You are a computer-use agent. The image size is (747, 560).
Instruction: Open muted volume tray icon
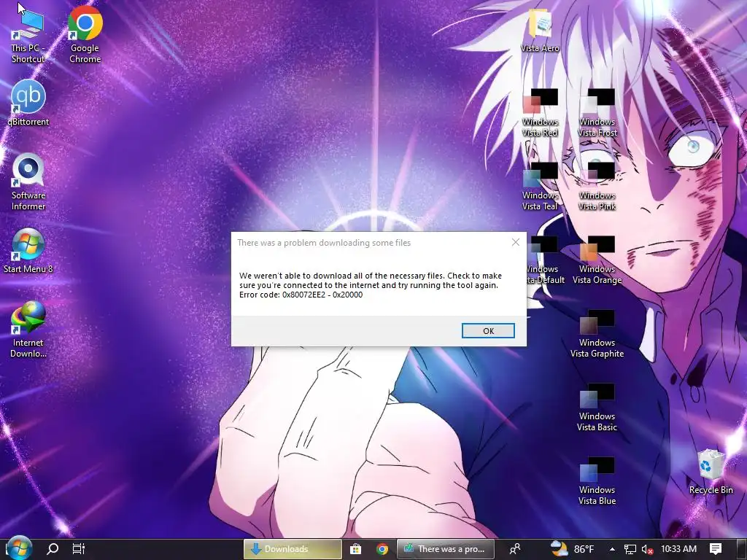coord(646,549)
